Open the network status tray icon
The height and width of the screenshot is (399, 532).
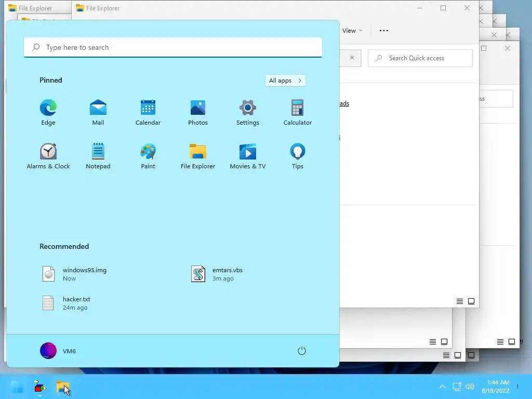pos(457,387)
